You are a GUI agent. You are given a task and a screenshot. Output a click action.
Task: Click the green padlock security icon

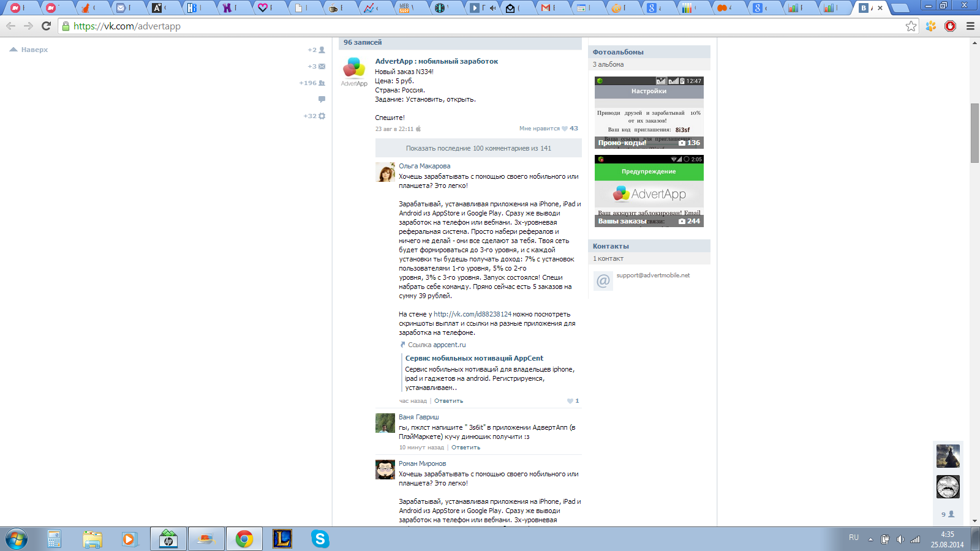(66, 26)
